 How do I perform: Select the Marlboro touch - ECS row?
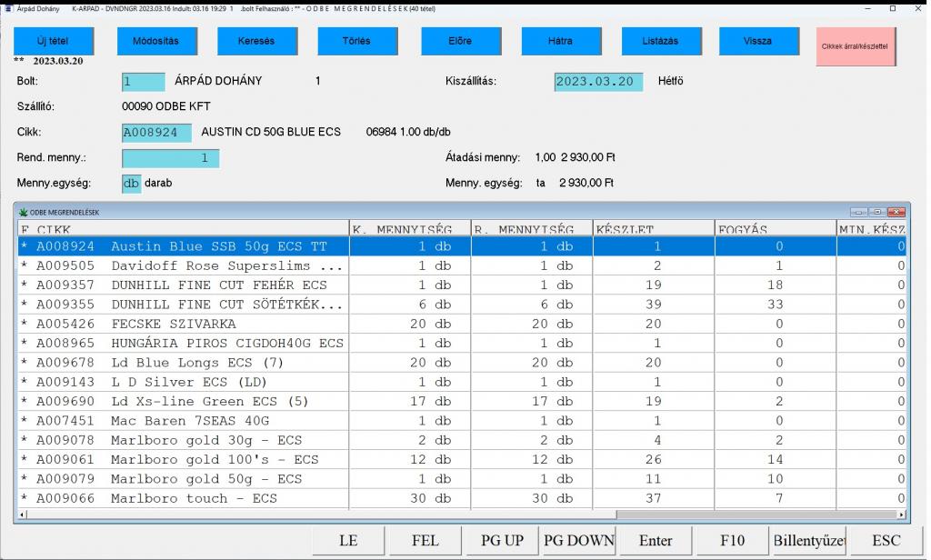182,498
